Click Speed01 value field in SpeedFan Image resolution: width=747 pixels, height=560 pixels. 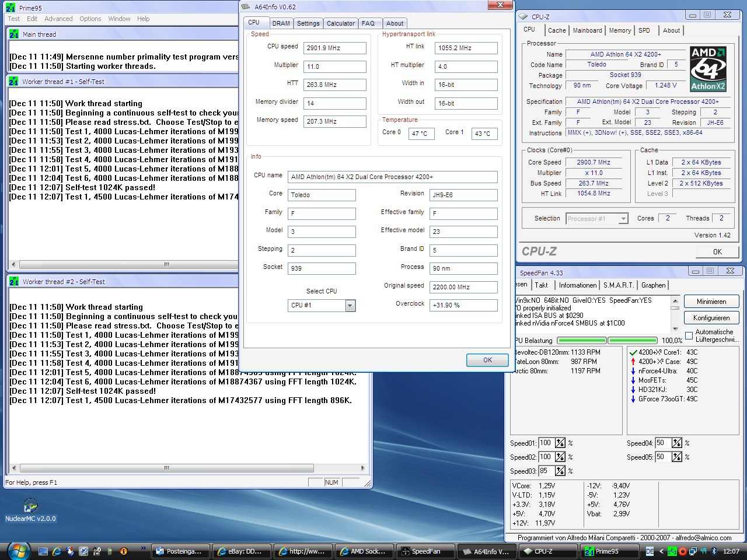coord(546,443)
